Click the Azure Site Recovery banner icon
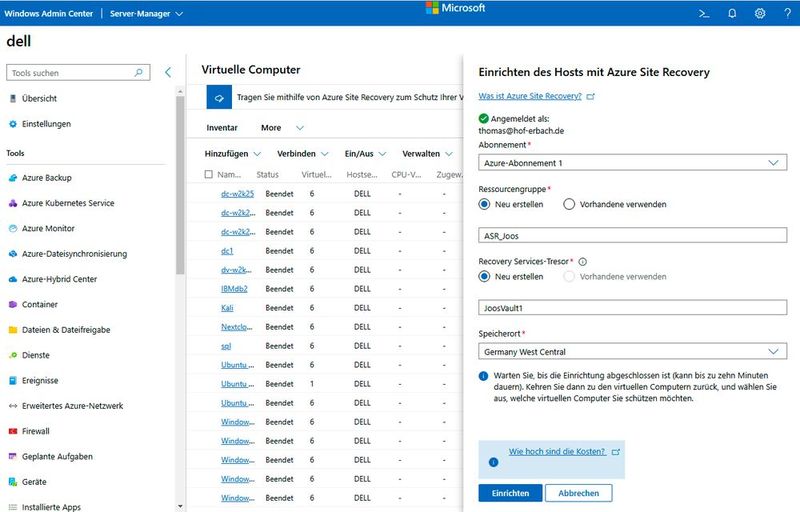800x512 pixels. click(x=219, y=97)
